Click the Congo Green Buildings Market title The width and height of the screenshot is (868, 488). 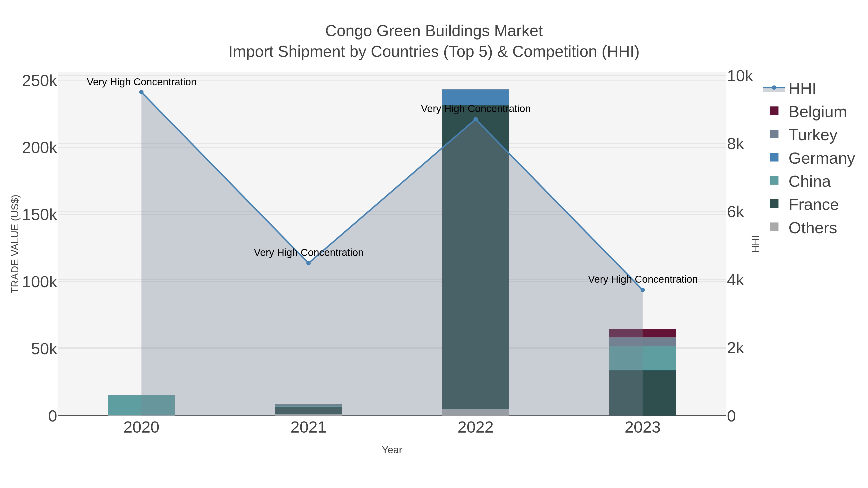click(434, 31)
